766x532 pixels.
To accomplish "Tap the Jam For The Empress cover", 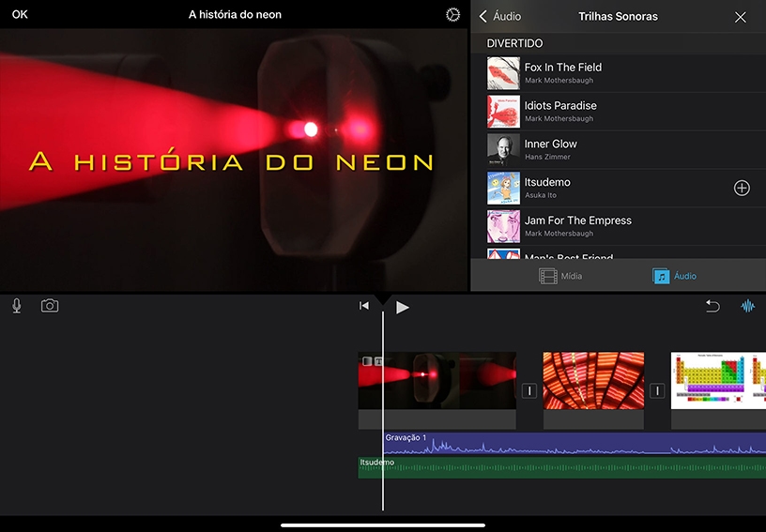I will tap(503, 226).
